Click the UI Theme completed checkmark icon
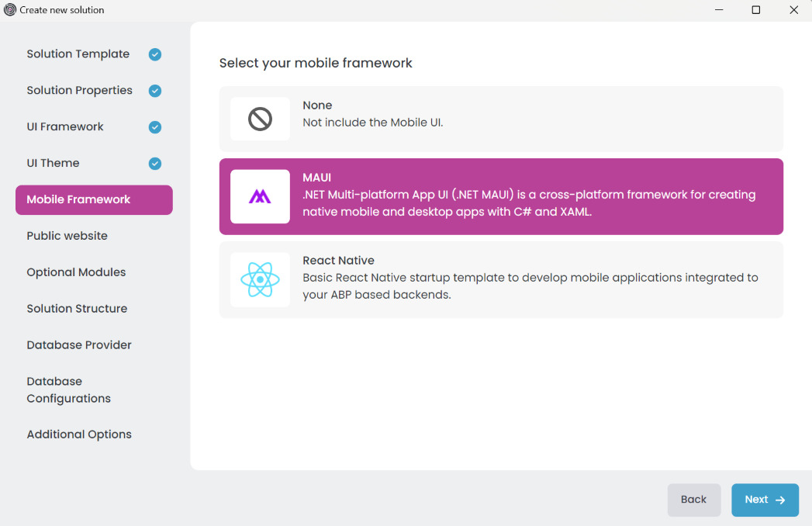 [155, 164]
